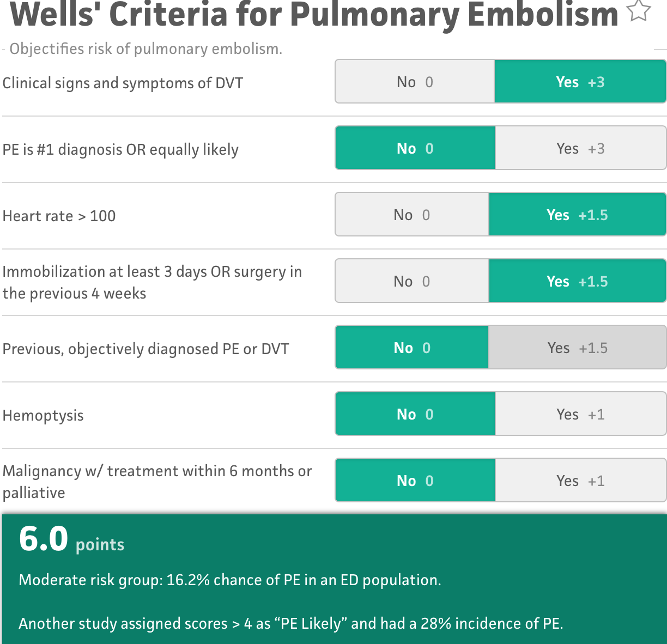Click the Moderate risk group result text
The image size is (667, 644).
229,580
